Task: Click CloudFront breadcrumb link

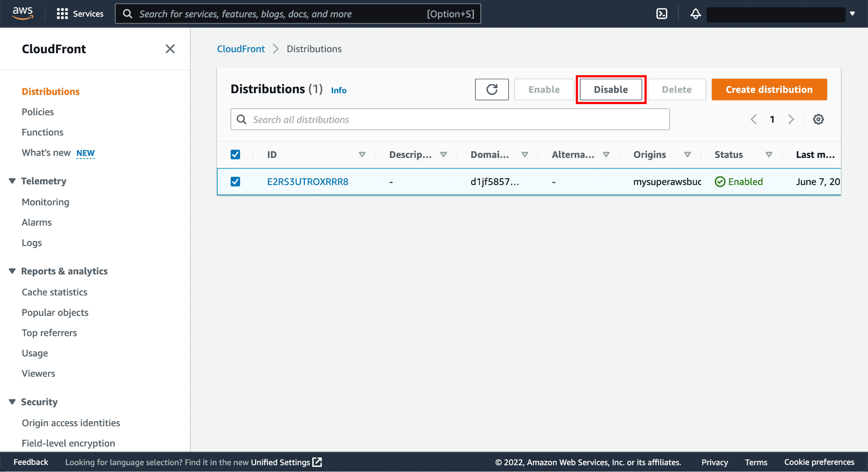Action: click(241, 49)
